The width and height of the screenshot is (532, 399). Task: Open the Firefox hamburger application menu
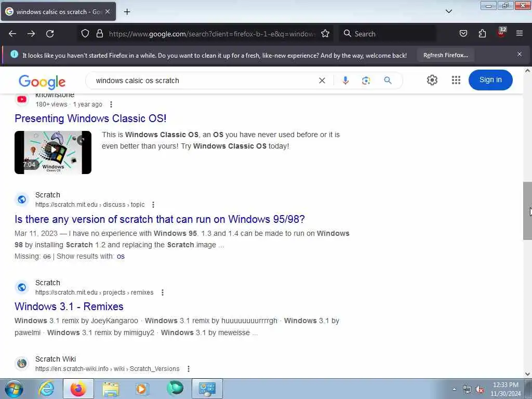520,34
